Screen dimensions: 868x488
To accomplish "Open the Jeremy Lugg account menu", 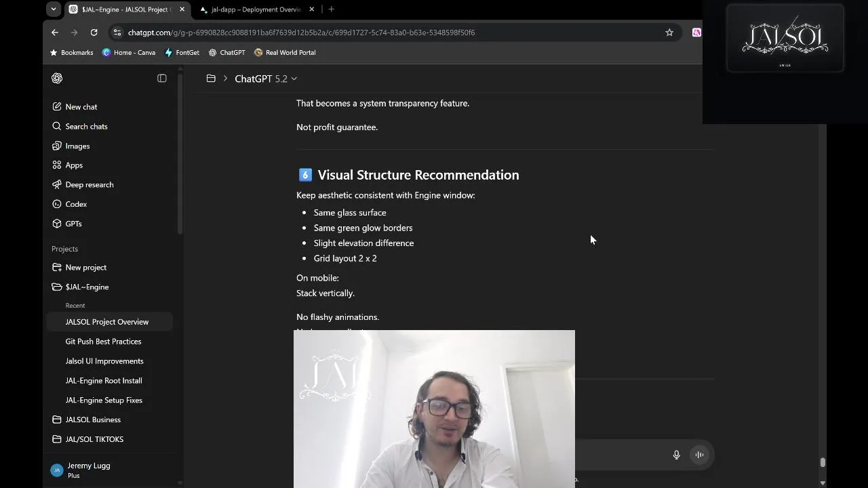I will click(88, 470).
